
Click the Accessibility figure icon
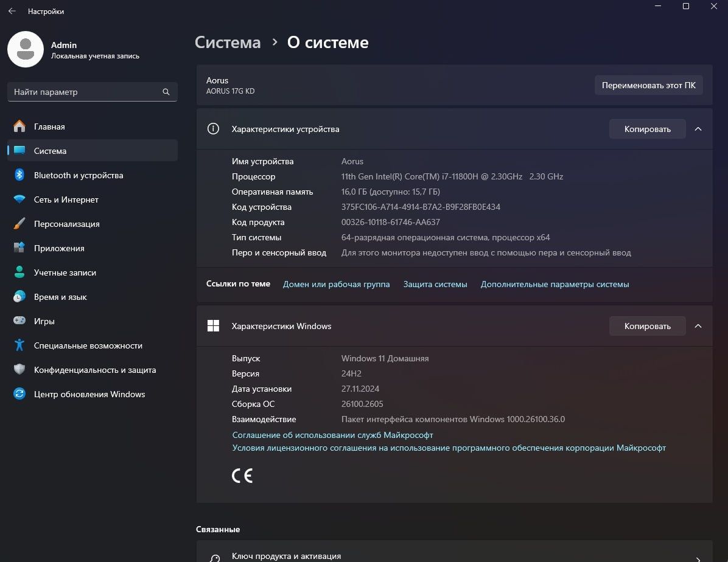[x=19, y=345]
